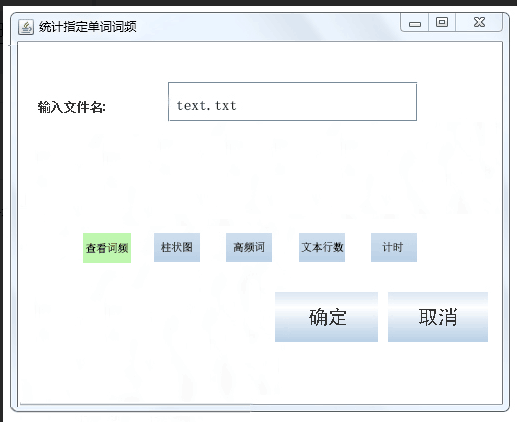Choose the 高频词 button
The image size is (517, 422).
(x=249, y=247)
